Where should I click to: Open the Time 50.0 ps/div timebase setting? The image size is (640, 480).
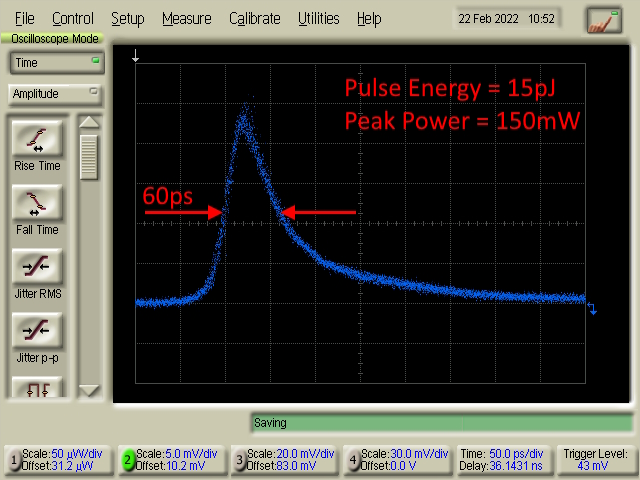[x=502, y=454]
